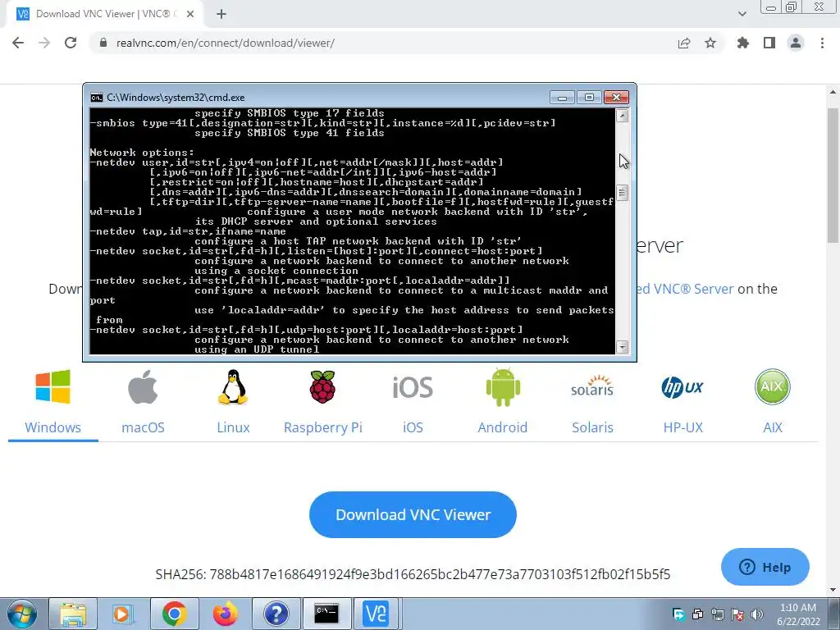Pick the HP-UX platform icon
840x630 pixels.
coord(682,387)
